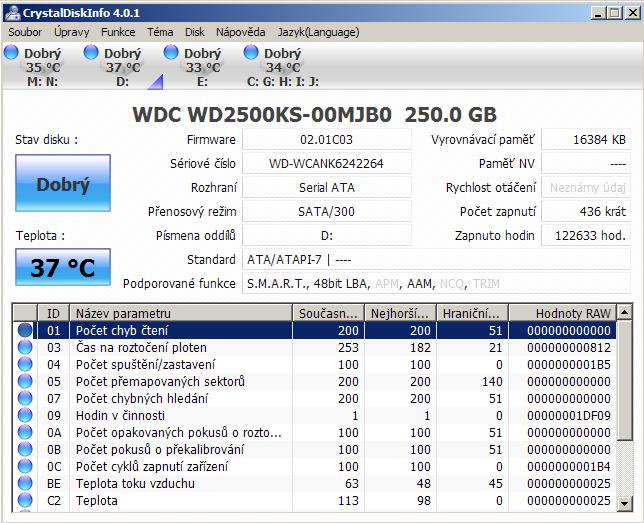Click the Hodnoty RAW column header

(x=562, y=313)
